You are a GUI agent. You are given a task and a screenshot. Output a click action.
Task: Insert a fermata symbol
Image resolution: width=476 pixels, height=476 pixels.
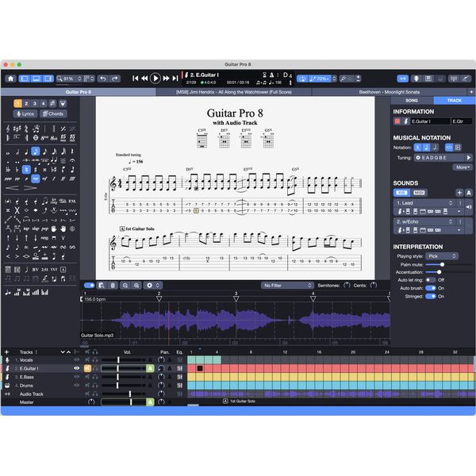72,160
